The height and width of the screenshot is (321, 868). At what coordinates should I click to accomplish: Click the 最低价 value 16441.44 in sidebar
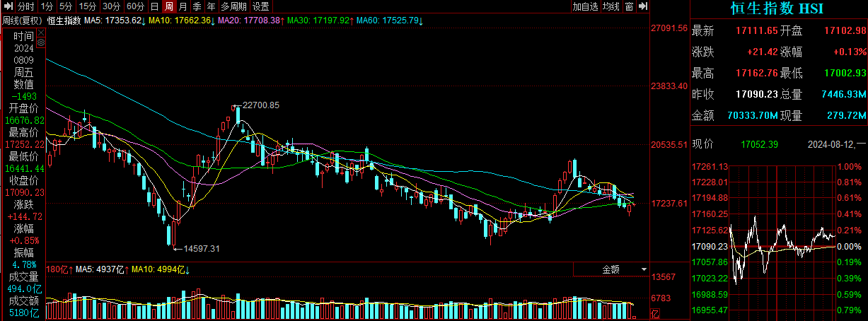click(x=24, y=168)
